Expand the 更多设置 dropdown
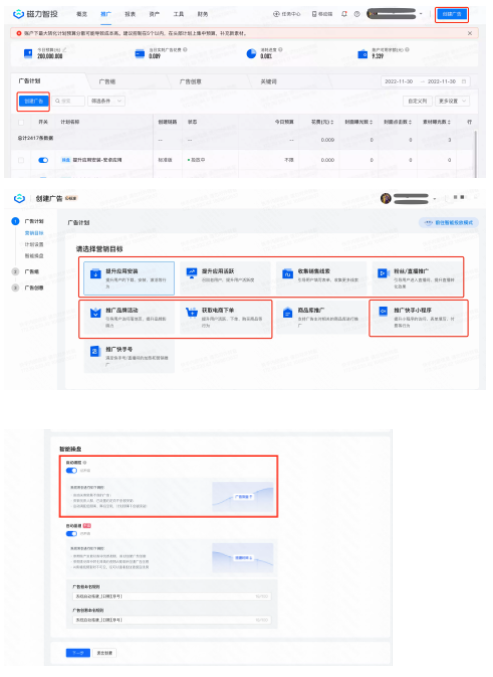The image size is (493, 677). coord(452,101)
